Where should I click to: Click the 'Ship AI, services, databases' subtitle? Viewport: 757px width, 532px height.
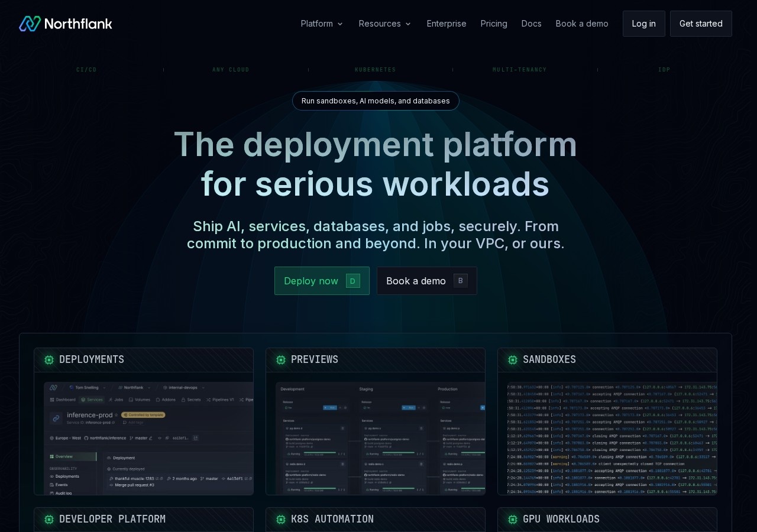(376, 235)
